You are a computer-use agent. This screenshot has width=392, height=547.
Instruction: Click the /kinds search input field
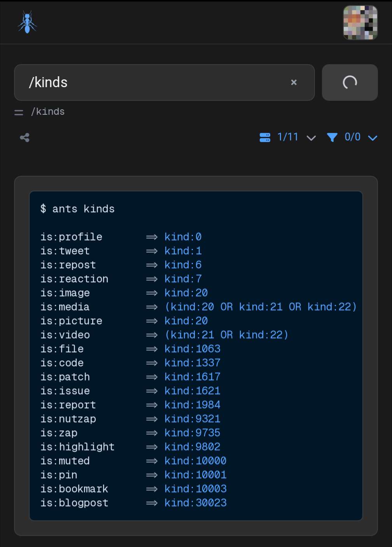coord(156,82)
